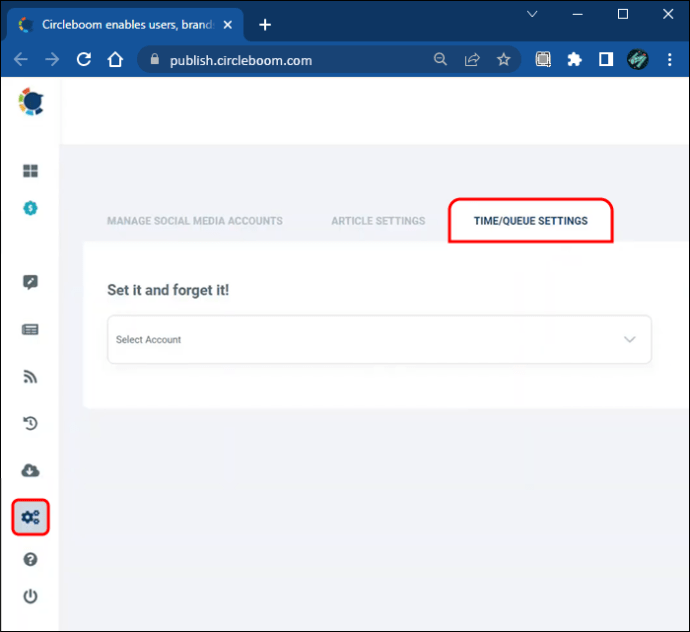Open the compose post icon in sidebar

click(30, 282)
